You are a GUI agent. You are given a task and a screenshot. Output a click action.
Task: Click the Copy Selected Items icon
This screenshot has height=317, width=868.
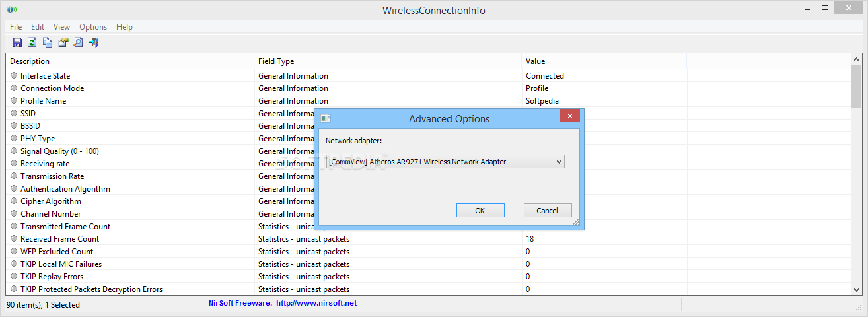(x=48, y=43)
